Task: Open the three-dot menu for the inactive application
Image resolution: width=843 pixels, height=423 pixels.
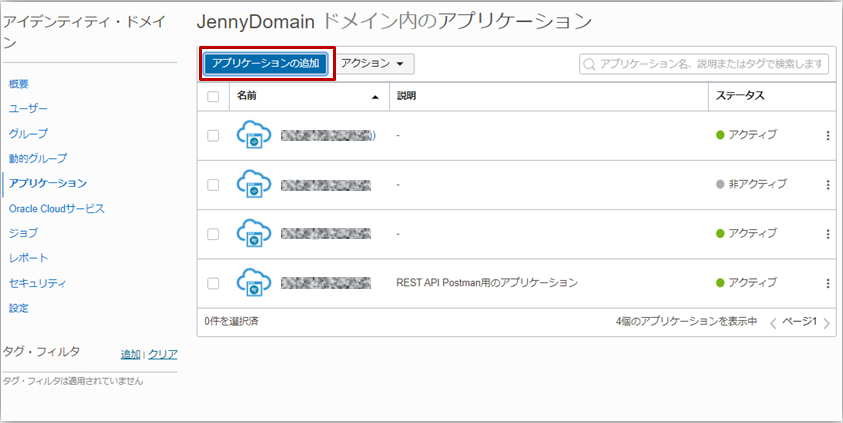Action: point(827,184)
